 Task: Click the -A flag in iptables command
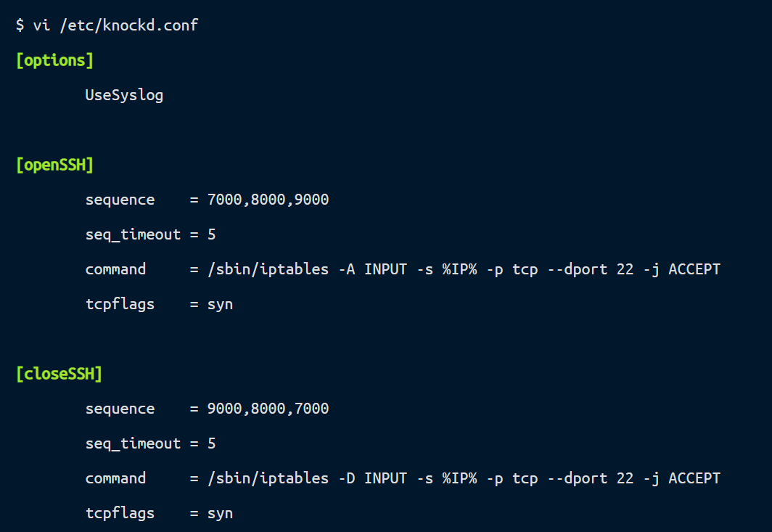(346, 269)
